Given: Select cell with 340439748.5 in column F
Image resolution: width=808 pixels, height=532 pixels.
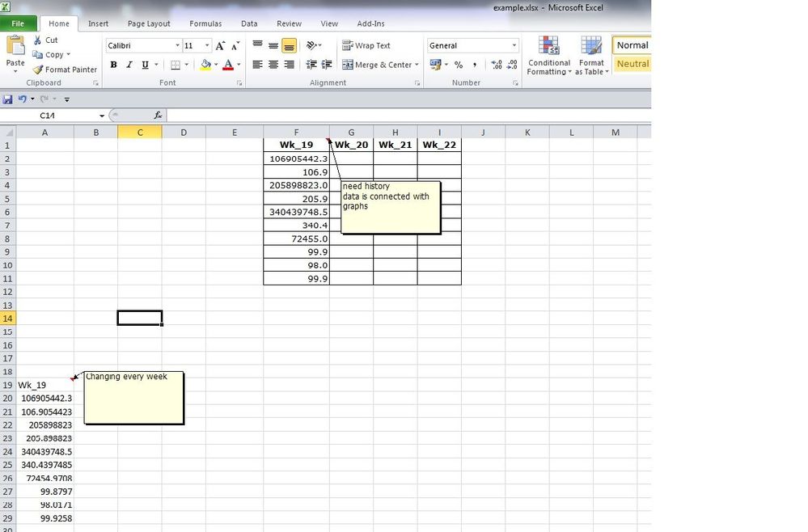Looking at the screenshot, I should 296,212.
